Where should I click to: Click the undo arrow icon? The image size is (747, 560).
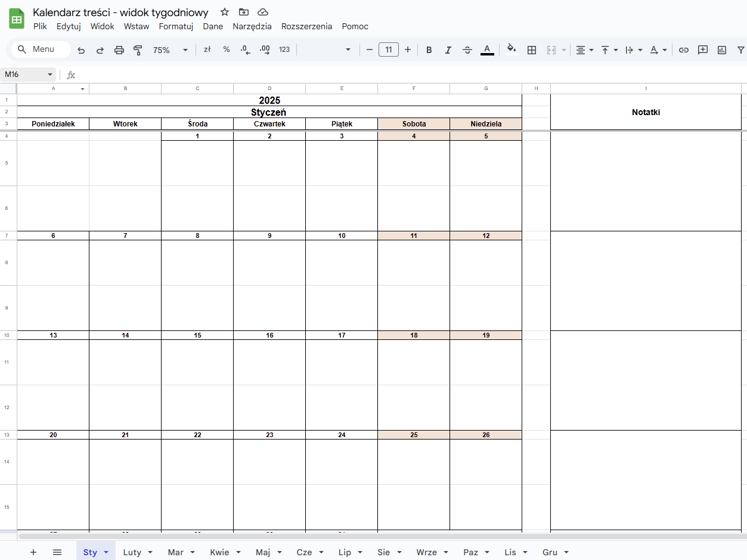[81, 50]
